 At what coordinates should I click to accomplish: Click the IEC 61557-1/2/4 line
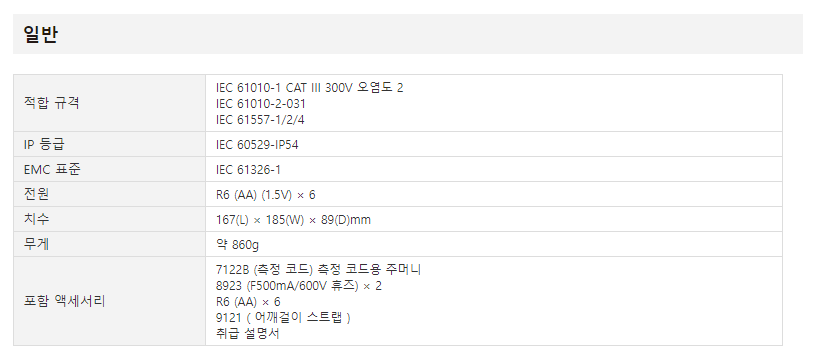[260, 120]
